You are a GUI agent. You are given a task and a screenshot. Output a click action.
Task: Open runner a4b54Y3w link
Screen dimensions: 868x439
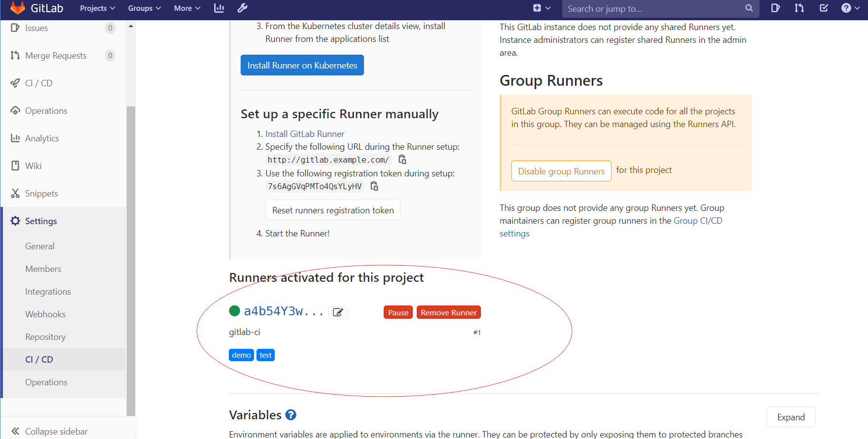tap(284, 311)
